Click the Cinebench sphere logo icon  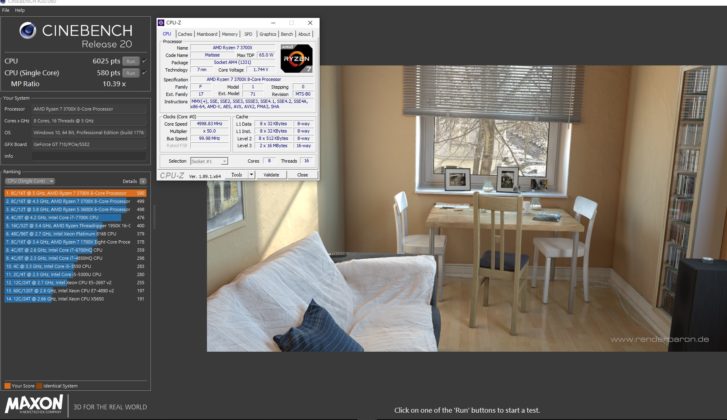click(x=27, y=31)
